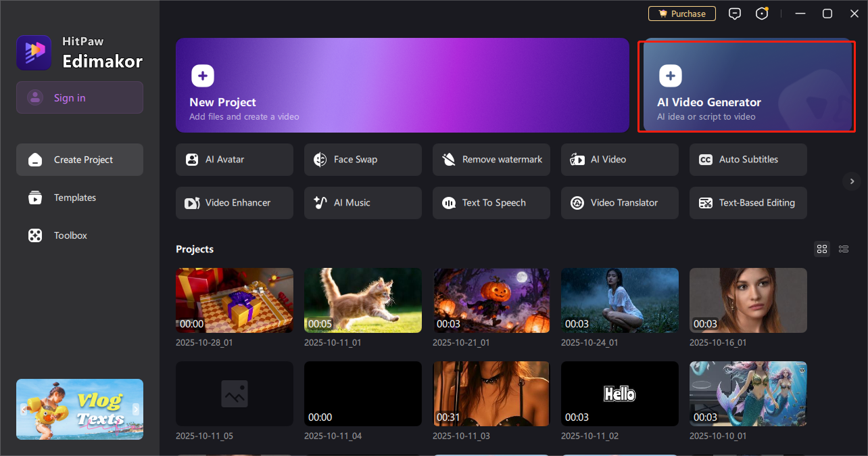
Task: Launch the Face Swap tool
Action: (x=362, y=160)
